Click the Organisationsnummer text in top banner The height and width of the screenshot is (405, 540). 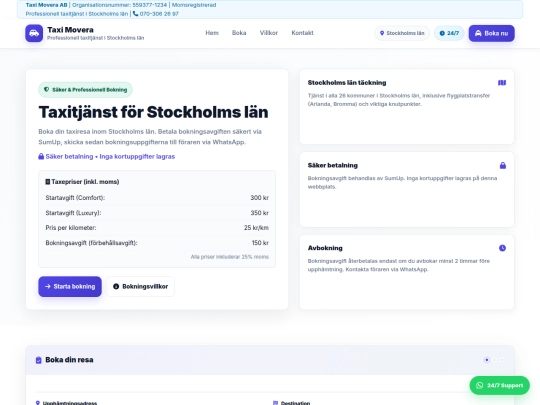(119, 5)
